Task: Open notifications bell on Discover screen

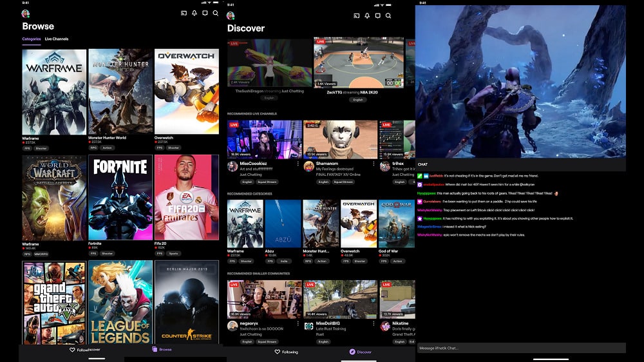Action: pos(367,15)
